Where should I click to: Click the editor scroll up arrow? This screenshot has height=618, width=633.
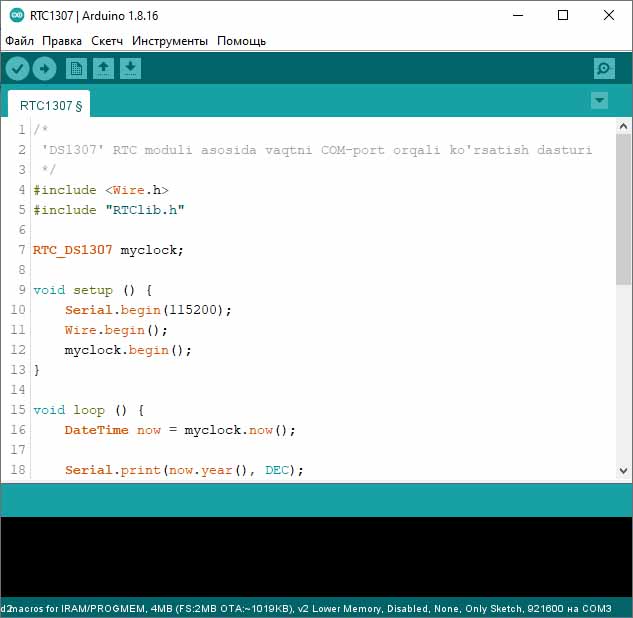click(623, 127)
